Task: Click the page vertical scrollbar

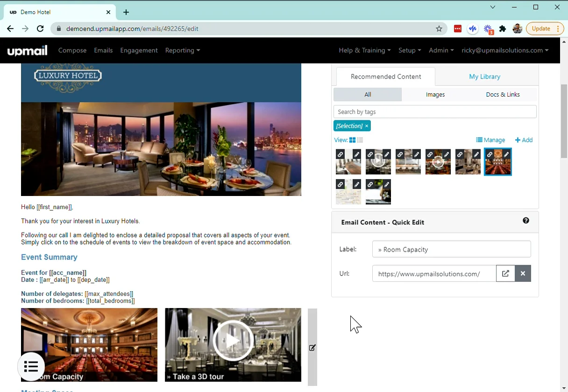Action: 564,121
